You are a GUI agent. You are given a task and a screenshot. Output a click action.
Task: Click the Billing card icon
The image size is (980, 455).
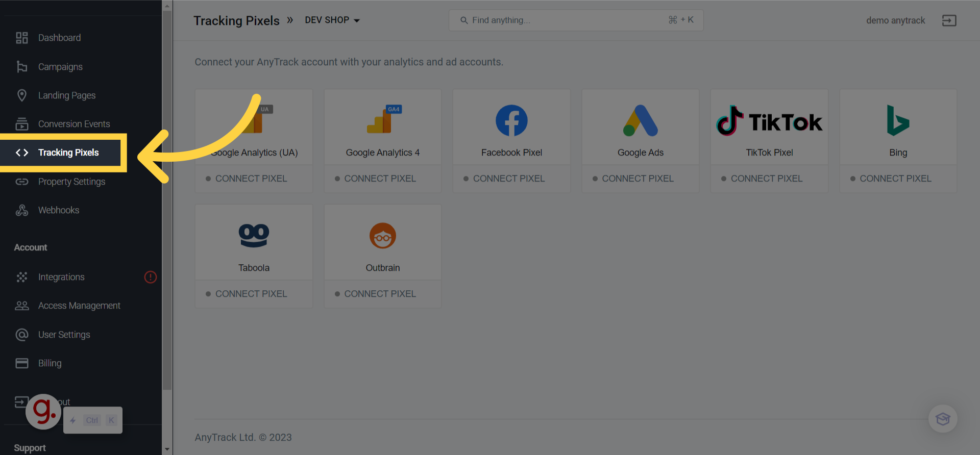tap(22, 363)
